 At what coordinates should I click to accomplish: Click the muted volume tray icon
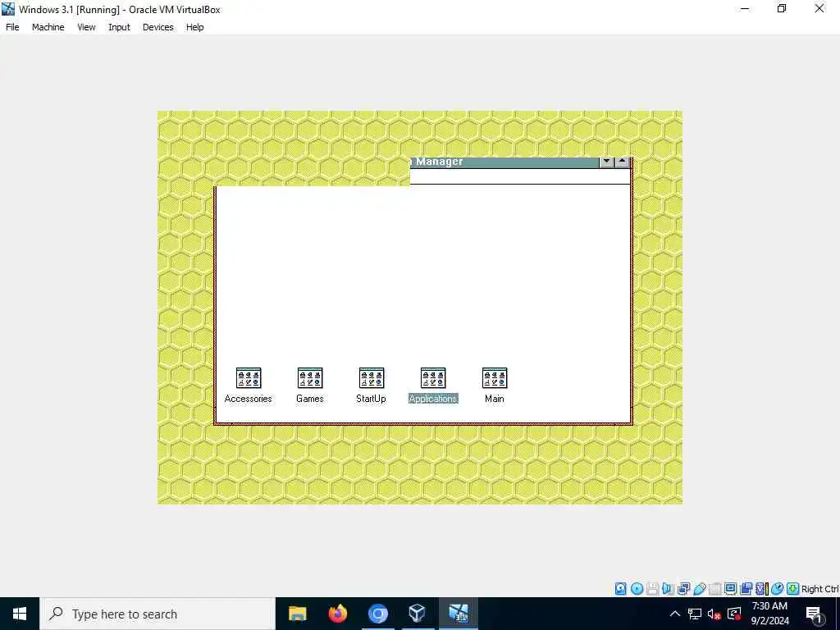[714, 614]
